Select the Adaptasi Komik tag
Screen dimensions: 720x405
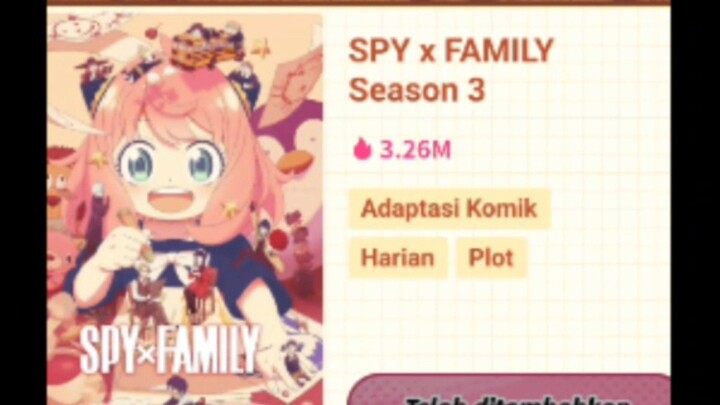tap(450, 208)
